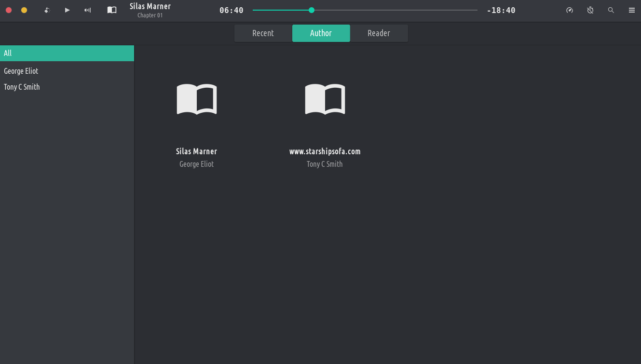Screen dimensions: 641x364
Task: Filter by author Tony C Smith
Action: tap(22, 87)
